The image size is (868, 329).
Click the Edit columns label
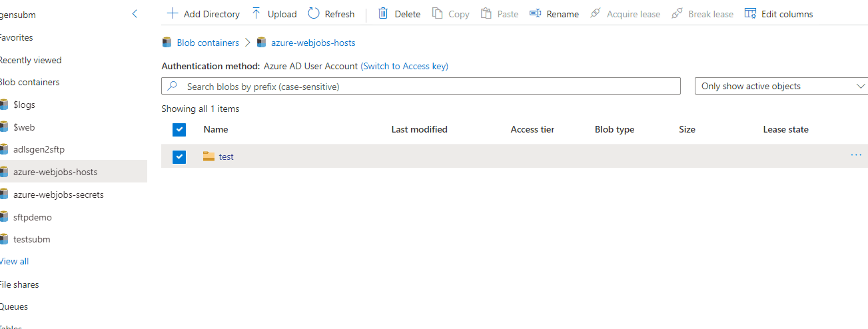[787, 14]
